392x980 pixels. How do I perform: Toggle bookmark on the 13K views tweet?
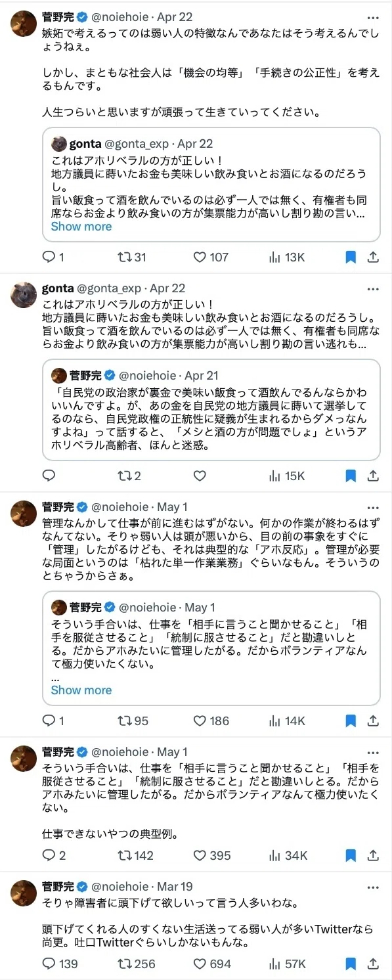click(x=351, y=257)
